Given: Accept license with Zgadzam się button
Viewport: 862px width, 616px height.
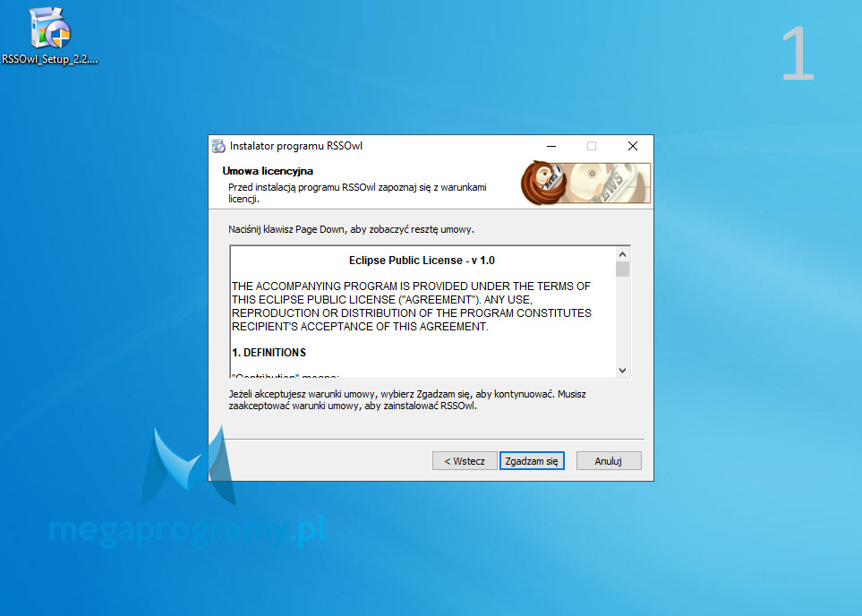Looking at the screenshot, I should tap(532, 461).
